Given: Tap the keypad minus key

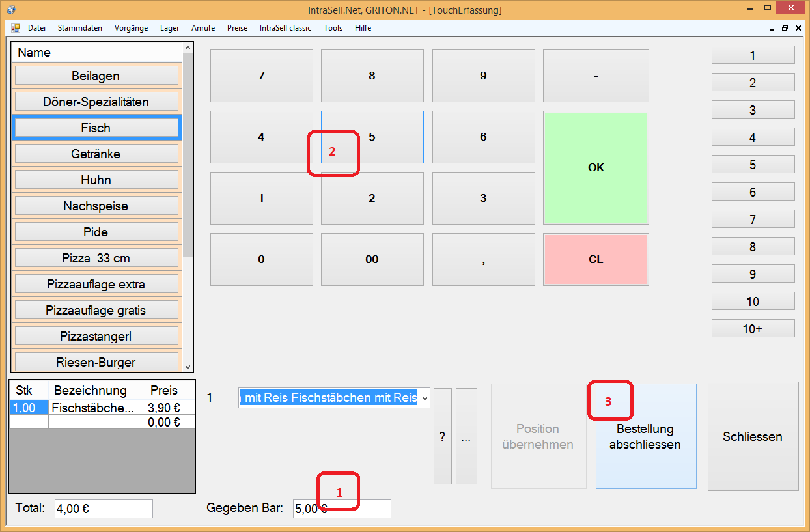Looking at the screenshot, I should (x=596, y=76).
